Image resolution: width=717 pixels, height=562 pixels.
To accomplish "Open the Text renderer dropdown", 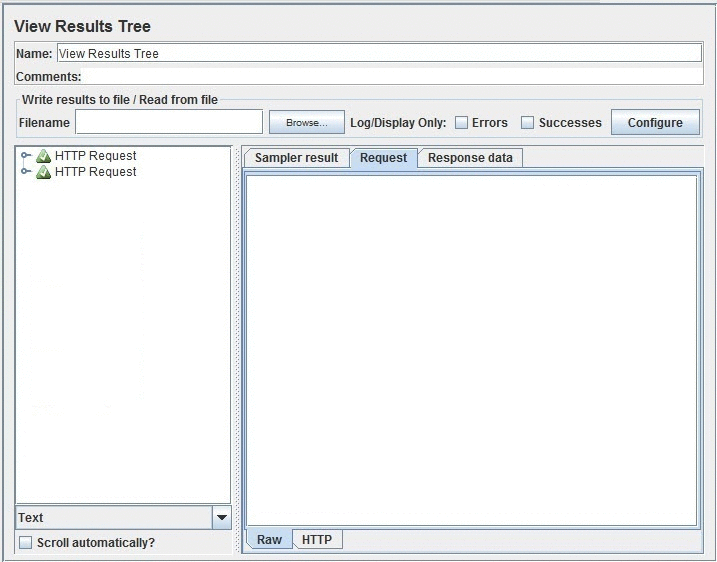I will [221, 517].
